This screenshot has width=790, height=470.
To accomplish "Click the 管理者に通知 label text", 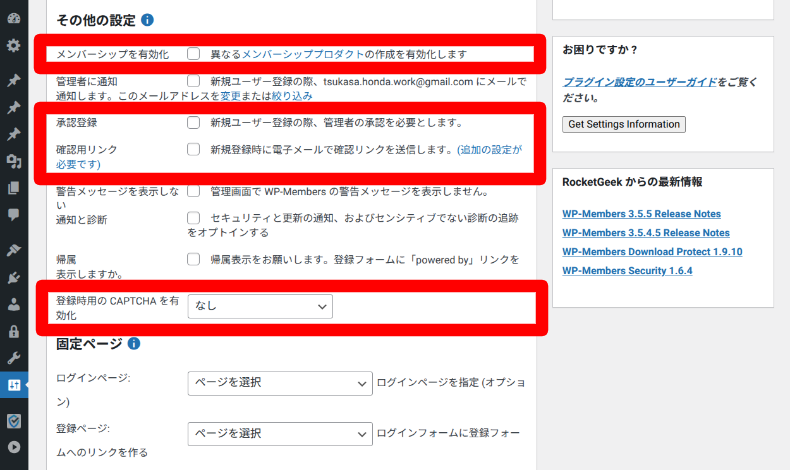I will [x=87, y=82].
